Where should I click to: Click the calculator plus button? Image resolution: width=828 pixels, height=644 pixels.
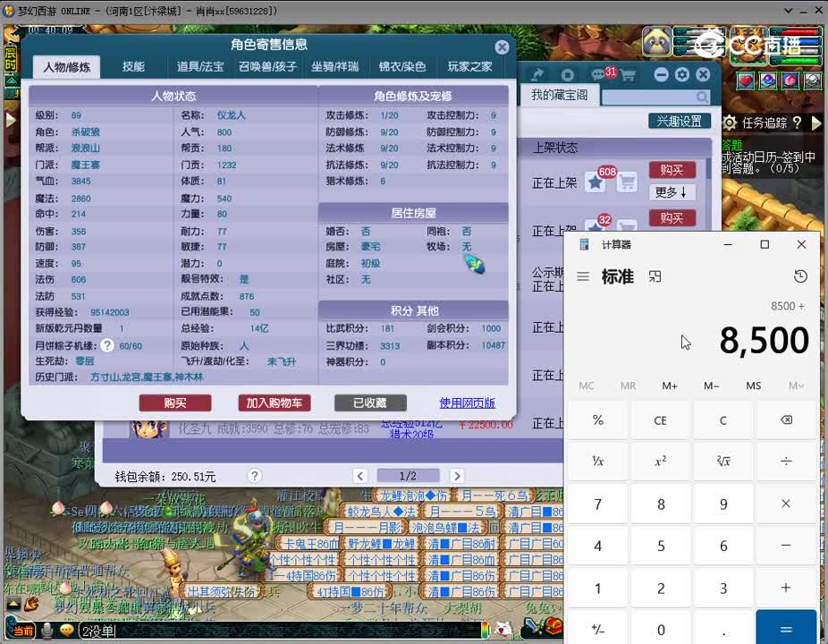(786, 588)
